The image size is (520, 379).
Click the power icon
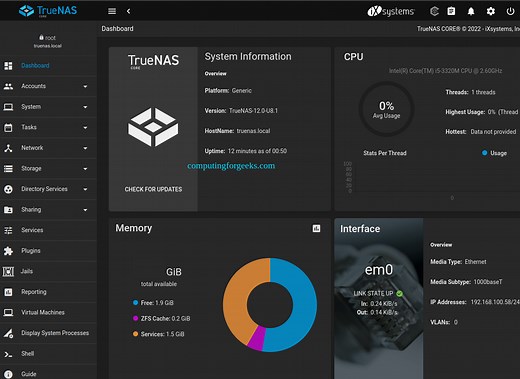510,11
